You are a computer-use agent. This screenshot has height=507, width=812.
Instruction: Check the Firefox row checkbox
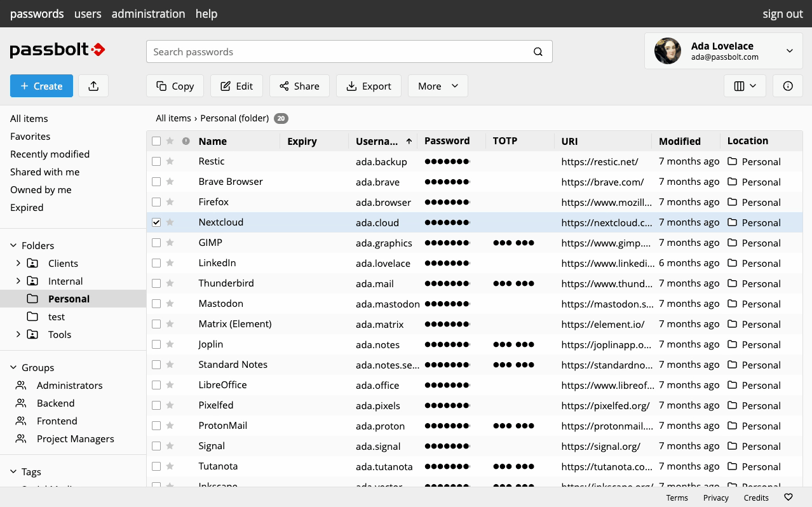[x=156, y=202]
